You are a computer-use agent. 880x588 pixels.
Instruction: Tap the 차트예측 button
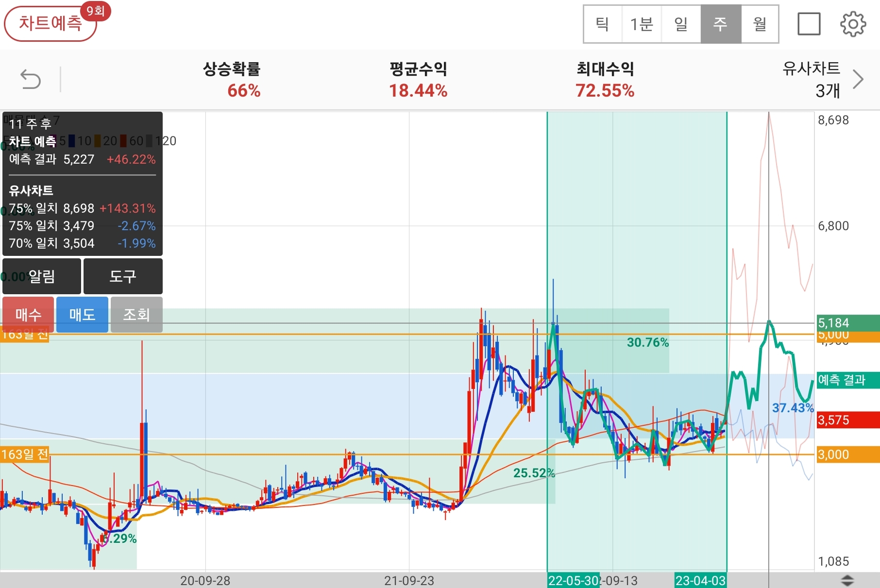point(51,23)
